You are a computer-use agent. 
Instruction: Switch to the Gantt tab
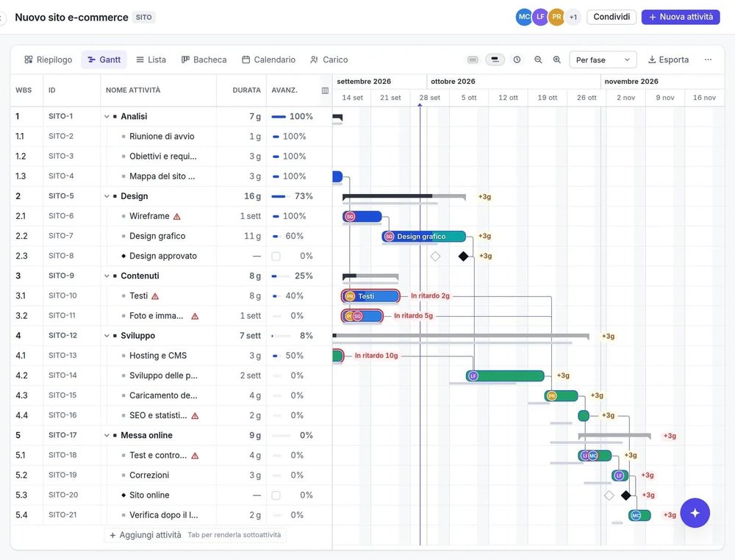104,60
